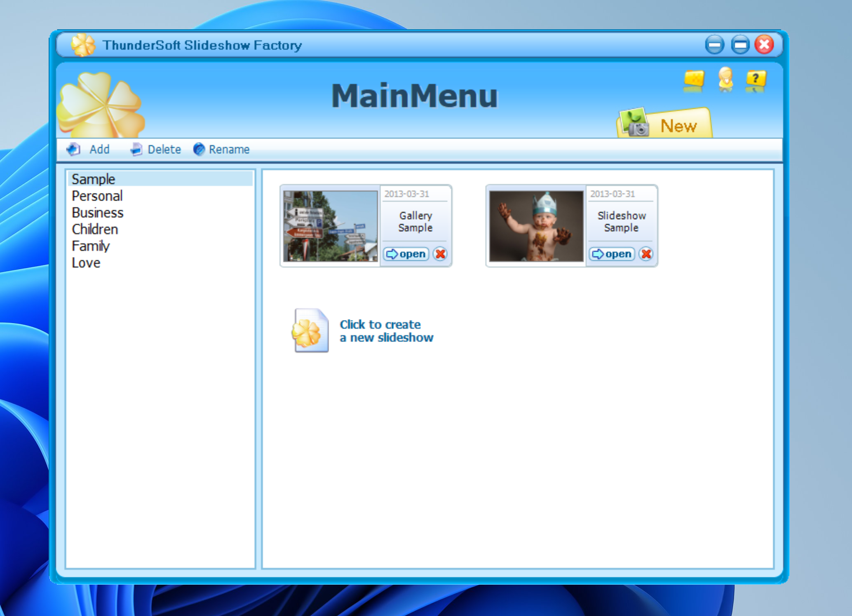The image size is (852, 616).
Task: Add a new category with Add
Action: 88,149
